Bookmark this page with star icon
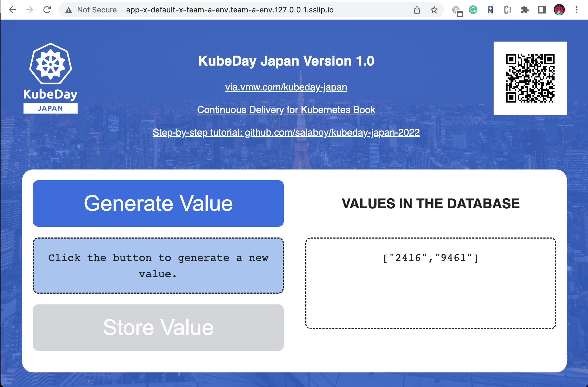588x387 pixels. click(x=434, y=10)
